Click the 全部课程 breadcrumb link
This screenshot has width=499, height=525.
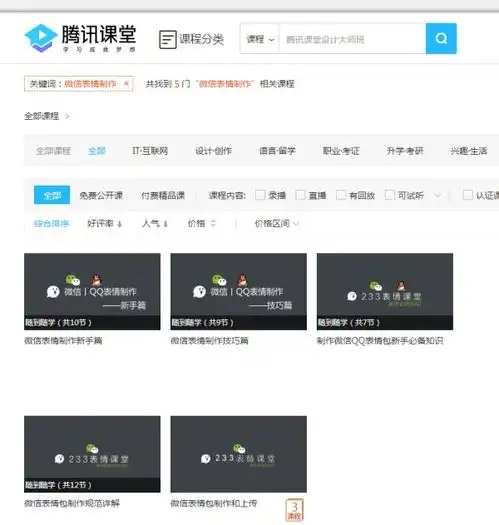point(42,116)
